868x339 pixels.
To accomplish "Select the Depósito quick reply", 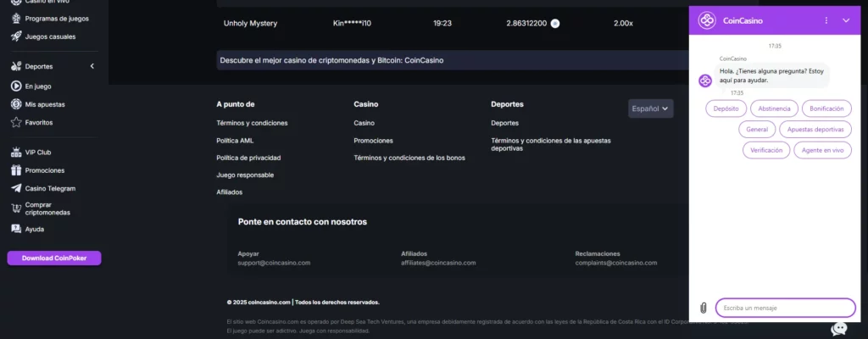I will 726,108.
